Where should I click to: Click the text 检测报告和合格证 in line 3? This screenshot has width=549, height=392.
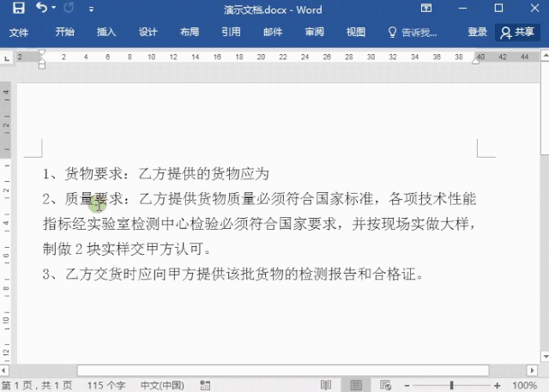357,274
